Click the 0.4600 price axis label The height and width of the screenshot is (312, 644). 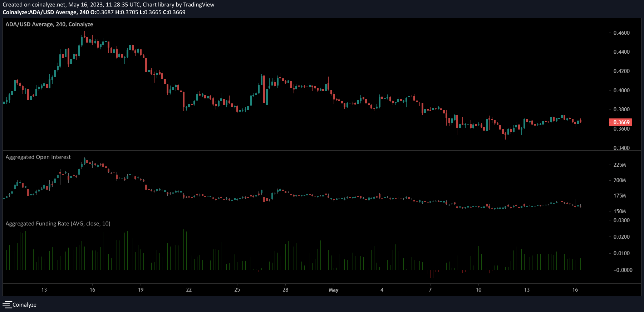coord(621,33)
